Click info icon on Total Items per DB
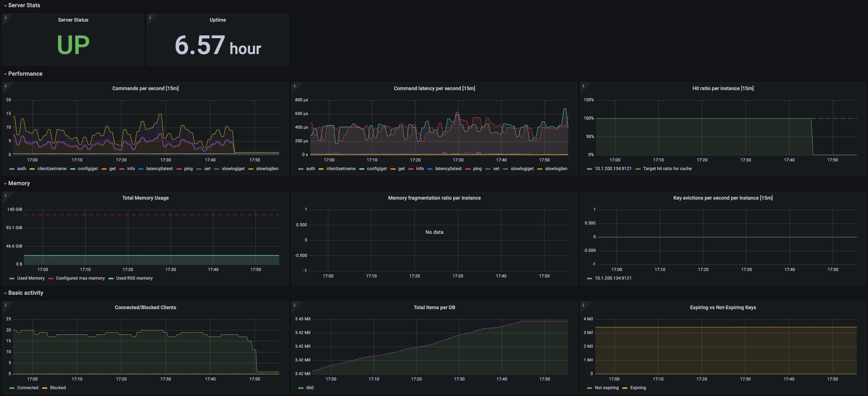 click(294, 305)
